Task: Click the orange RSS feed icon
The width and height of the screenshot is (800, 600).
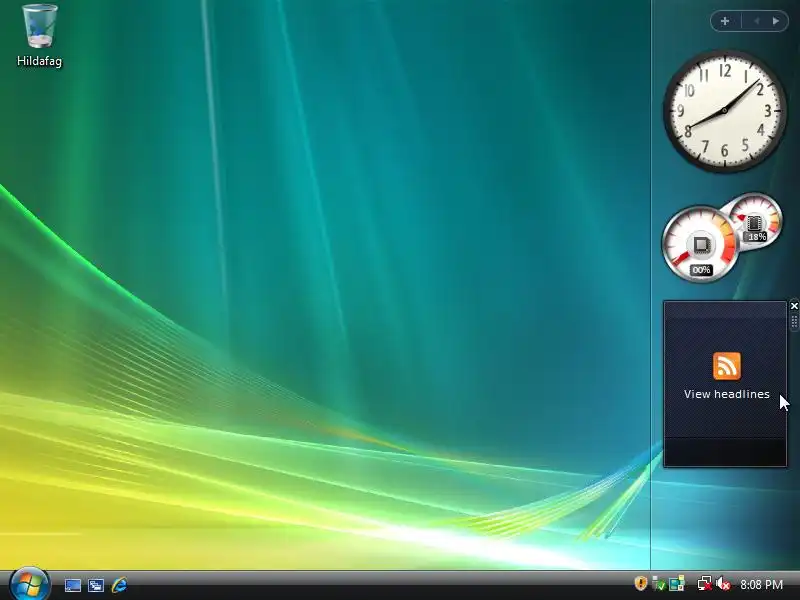Action: (727, 366)
